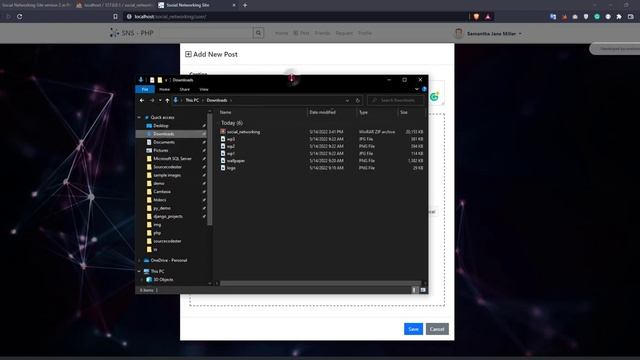Click the navigation pane vertical scrollbar
640x360 pixels.
coord(210,169)
